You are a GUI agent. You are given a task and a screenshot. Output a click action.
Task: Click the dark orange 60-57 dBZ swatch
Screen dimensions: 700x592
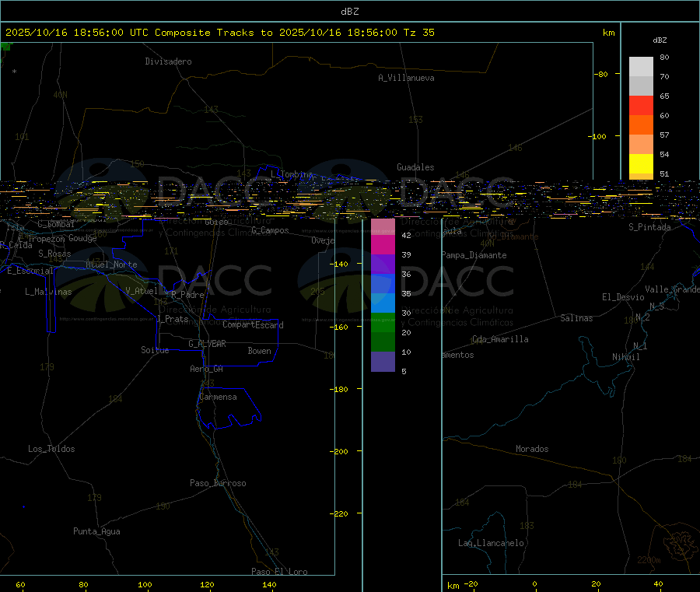(641, 125)
